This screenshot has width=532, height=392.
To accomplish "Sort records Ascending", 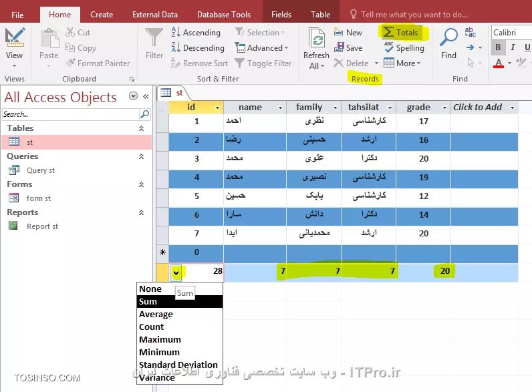I will click(196, 33).
